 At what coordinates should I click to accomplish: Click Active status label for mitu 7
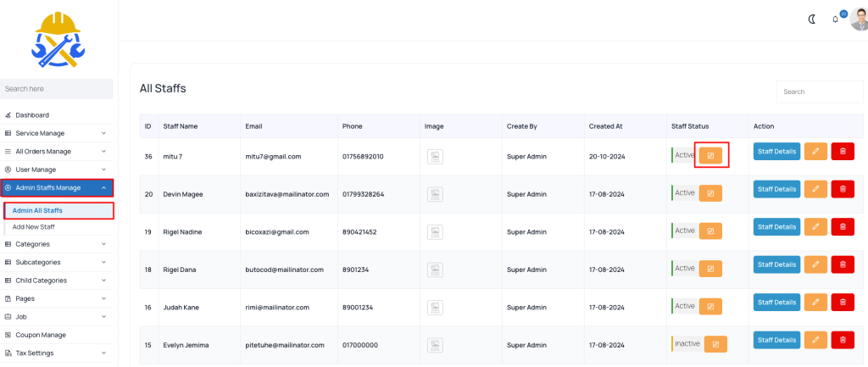pyautogui.click(x=684, y=156)
